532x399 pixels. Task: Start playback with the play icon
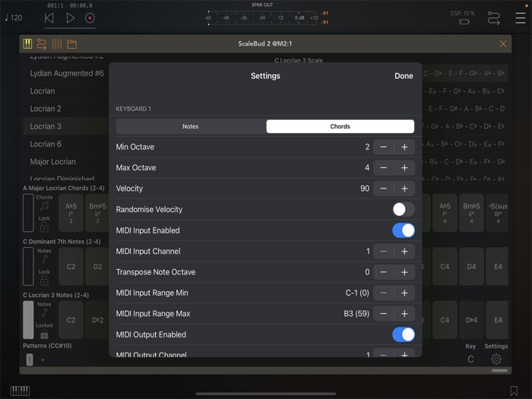70,18
